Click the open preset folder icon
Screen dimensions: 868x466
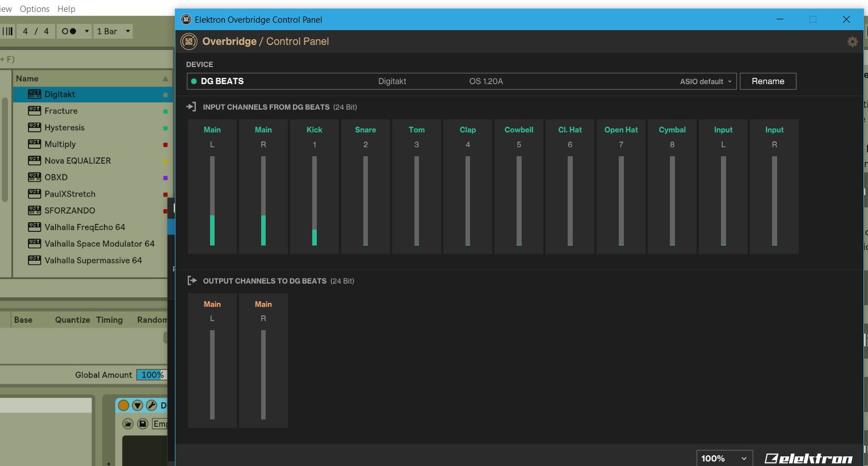click(128, 424)
